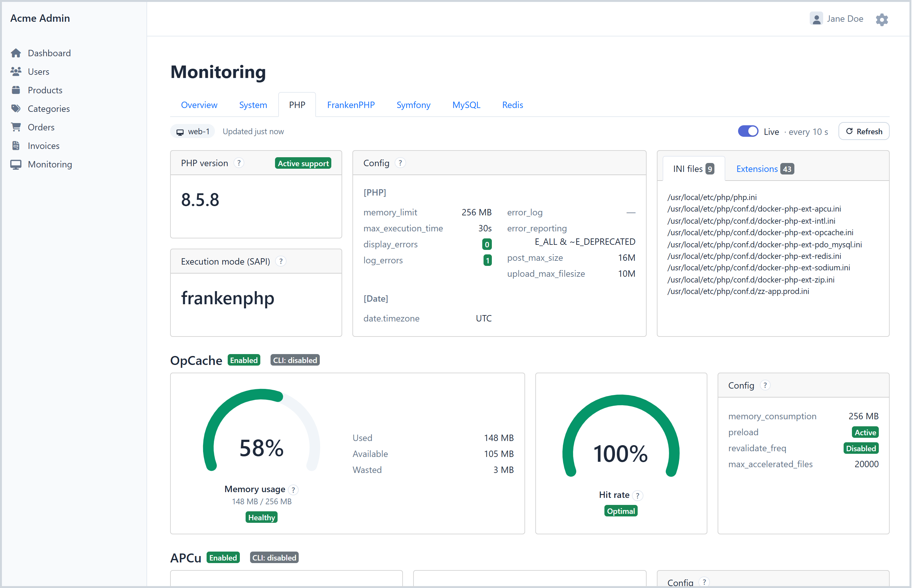Click the PHP Config help icon
Image resolution: width=921 pixels, height=588 pixels.
400,163
